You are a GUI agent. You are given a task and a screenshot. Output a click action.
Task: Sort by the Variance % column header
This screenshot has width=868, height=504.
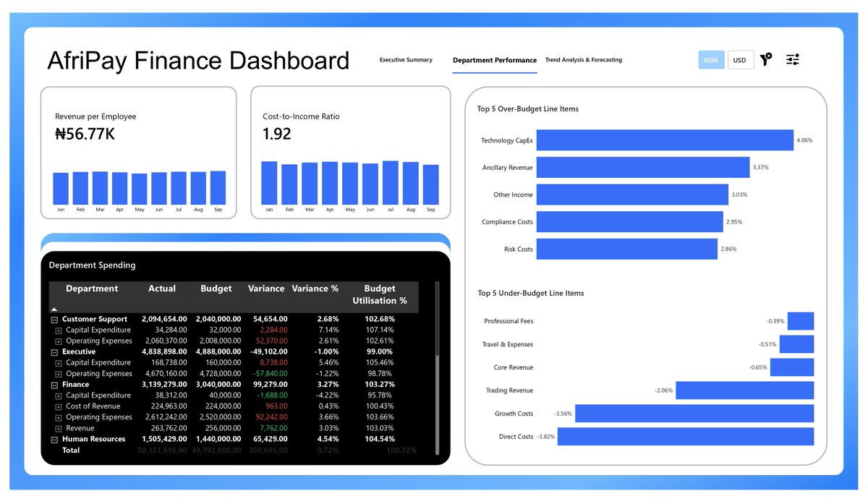click(315, 289)
